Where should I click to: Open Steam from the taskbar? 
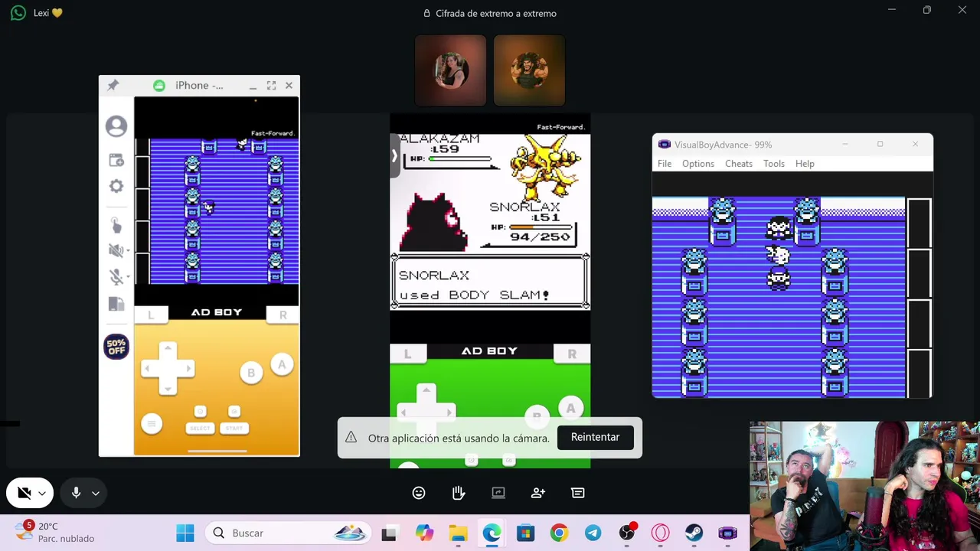coord(694,533)
